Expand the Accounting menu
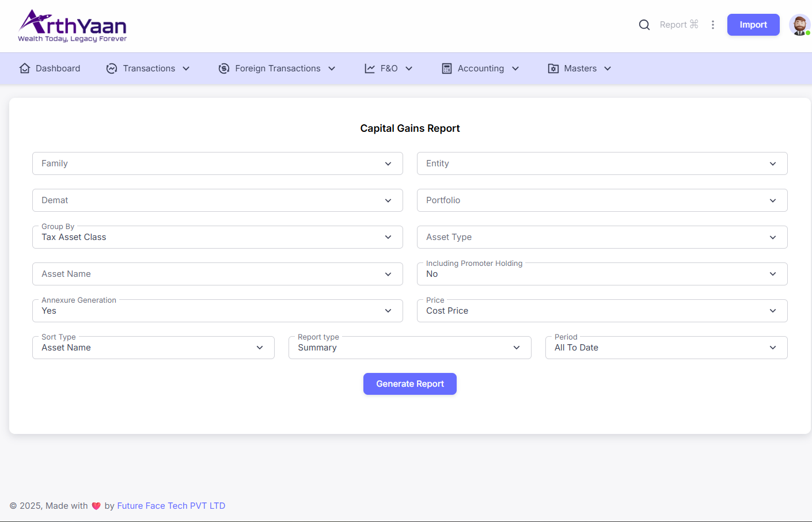The height and width of the screenshot is (522, 812). (x=481, y=68)
